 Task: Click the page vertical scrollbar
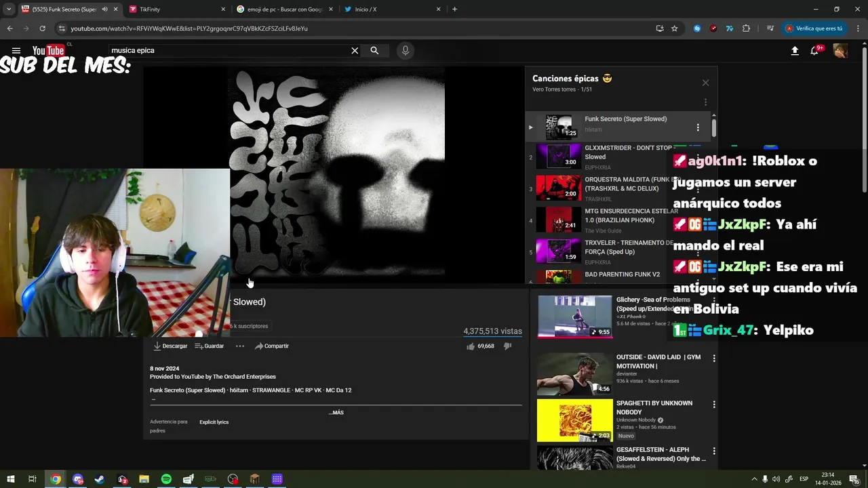tap(864, 119)
